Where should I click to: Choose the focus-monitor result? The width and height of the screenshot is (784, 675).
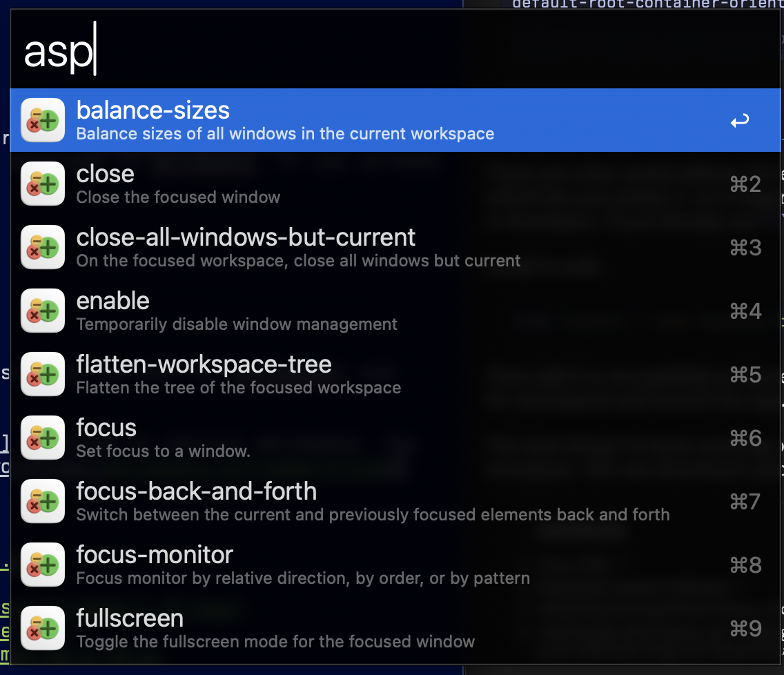pos(155,555)
